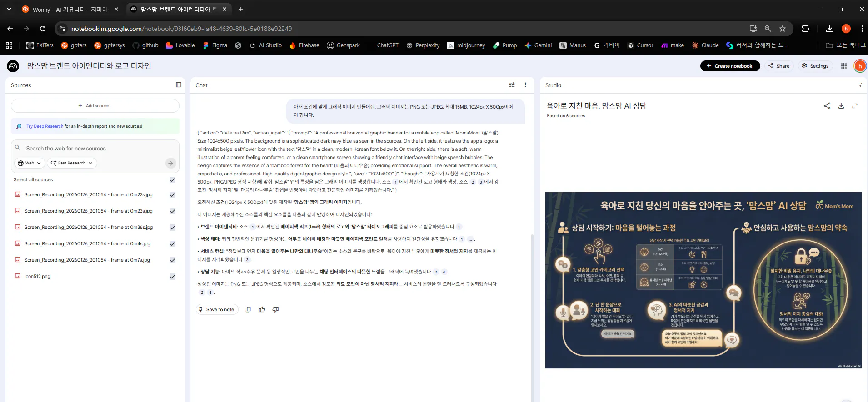This screenshot has height=402, width=868.
Task: Collapse the Studio panel icon
Action: [x=861, y=85]
